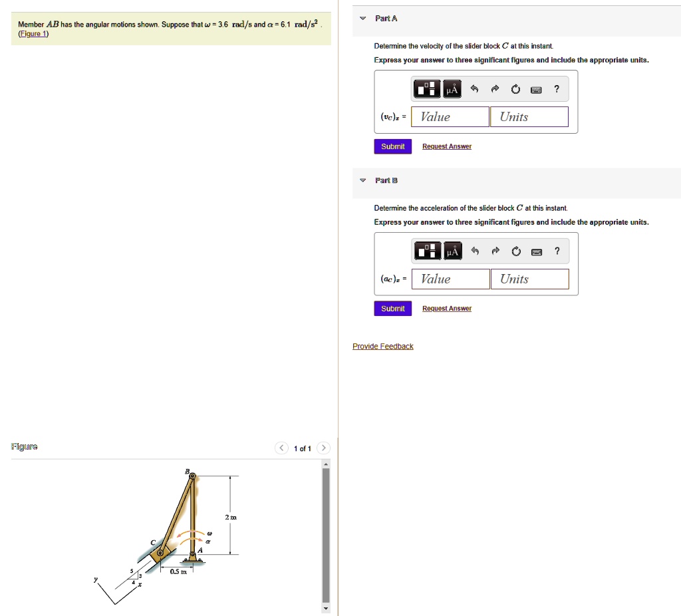Click the down arrow on the figure scrollbar
681x616 pixels.
325,608
